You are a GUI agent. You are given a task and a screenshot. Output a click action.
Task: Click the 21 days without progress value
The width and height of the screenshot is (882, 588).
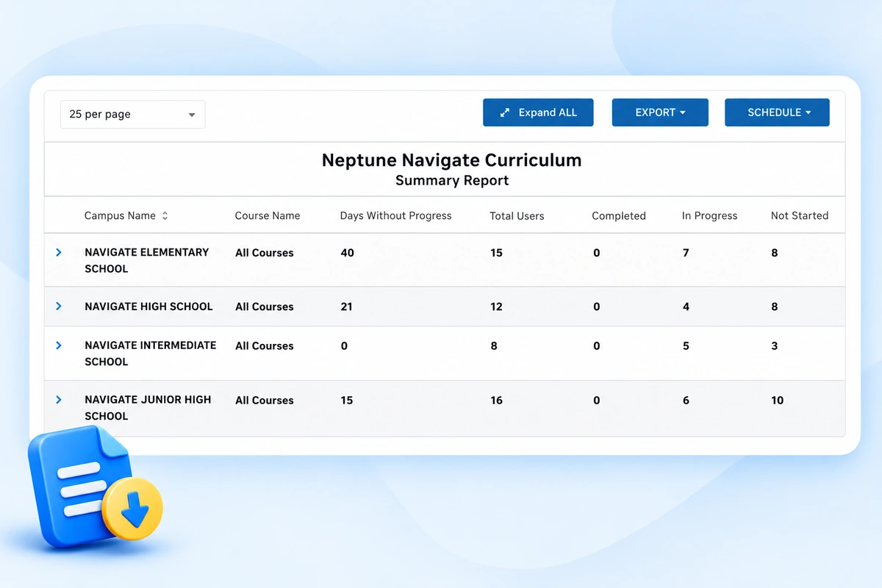(346, 306)
